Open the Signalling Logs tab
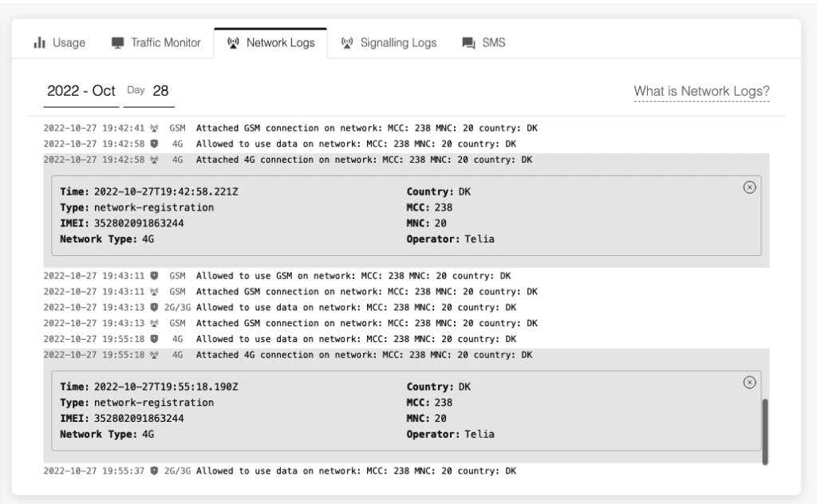Screen dimensions: 817x504 389,43
